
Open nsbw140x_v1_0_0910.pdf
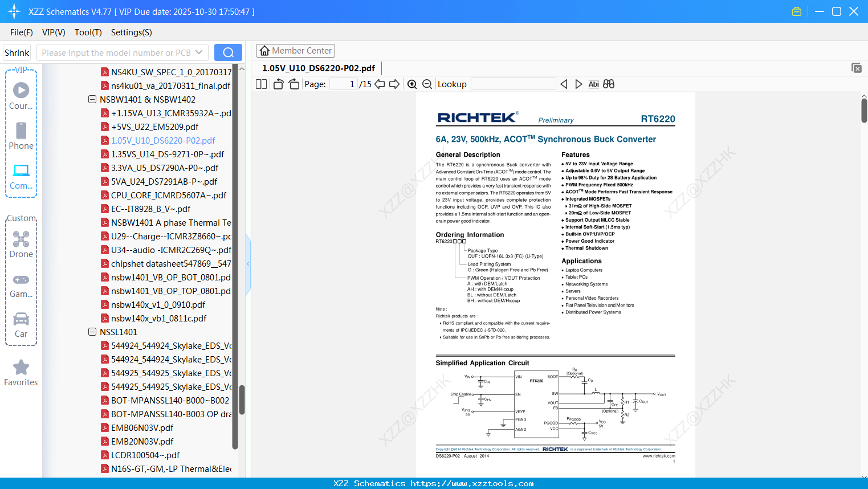pyautogui.click(x=158, y=304)
